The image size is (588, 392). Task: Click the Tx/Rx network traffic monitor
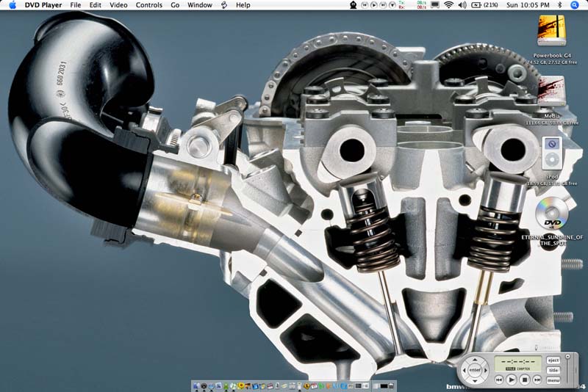412,5
